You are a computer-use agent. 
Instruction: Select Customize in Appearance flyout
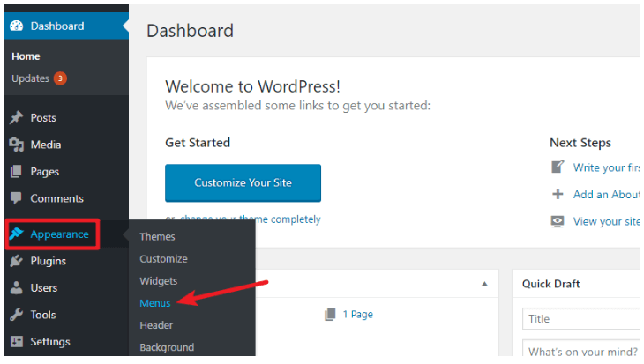163,259
